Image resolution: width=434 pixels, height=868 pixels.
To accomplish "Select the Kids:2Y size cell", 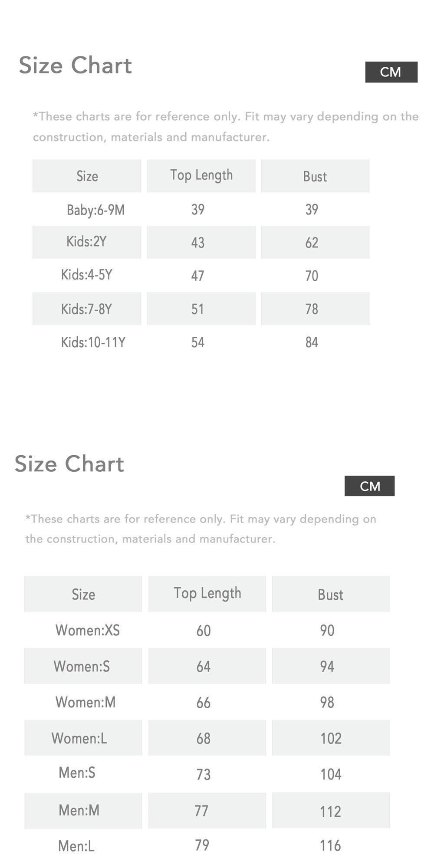I will [x=87, y=242].
